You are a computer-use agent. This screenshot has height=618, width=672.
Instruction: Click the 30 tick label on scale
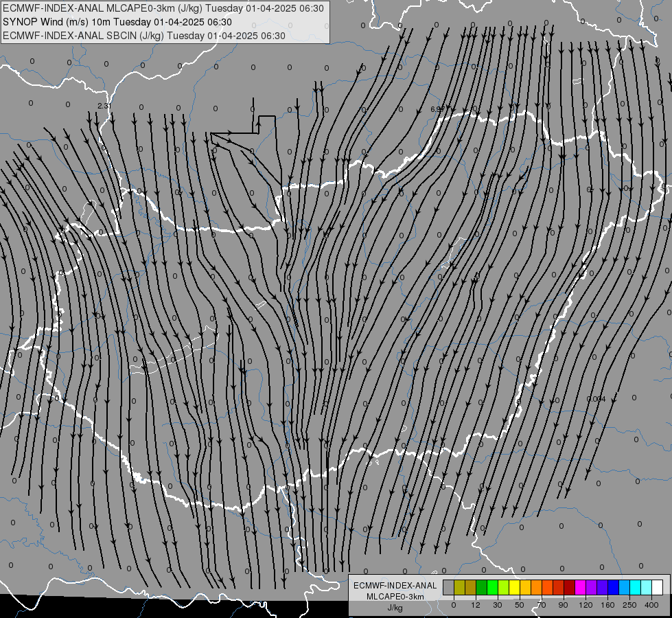498,605
